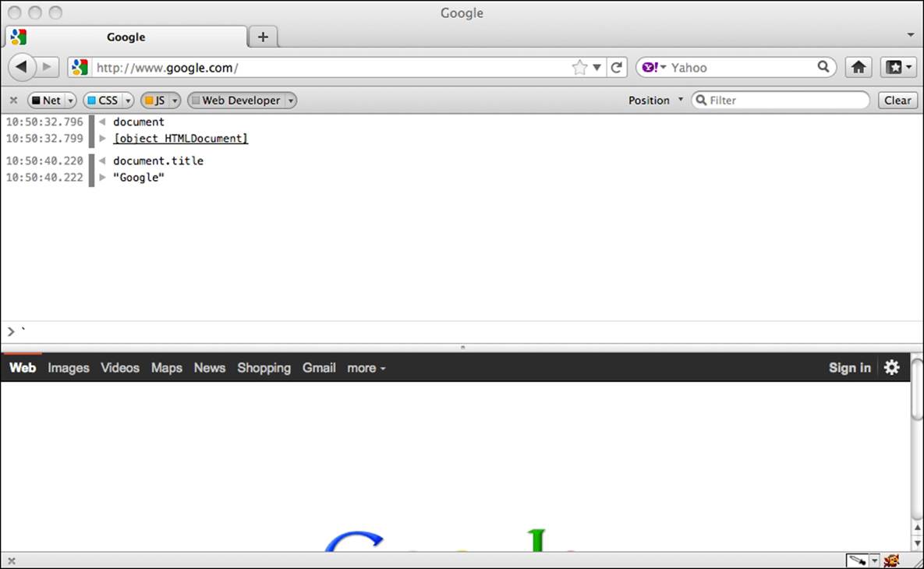Expand the Google 'more' menu

tap(366, 368)
